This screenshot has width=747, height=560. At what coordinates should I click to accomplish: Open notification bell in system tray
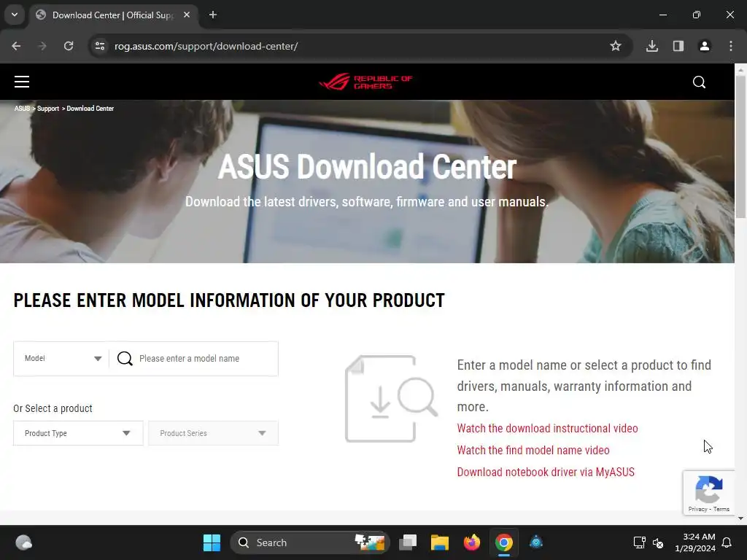pos(727,542)
